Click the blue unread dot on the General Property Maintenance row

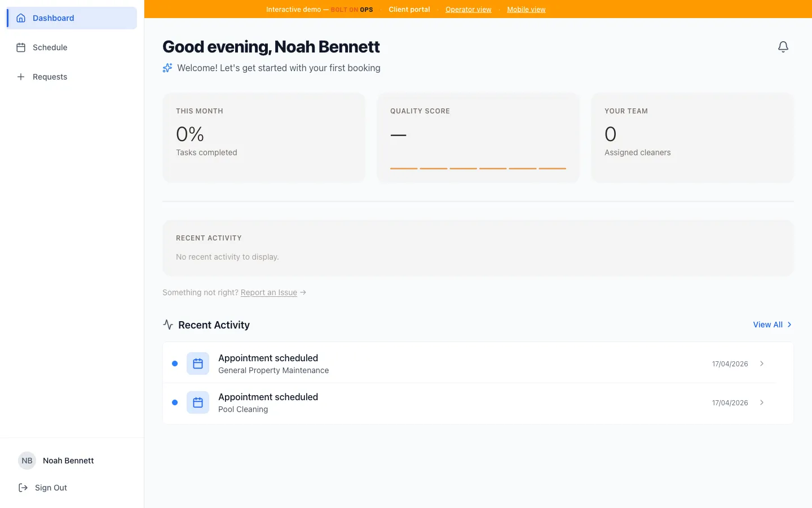[175, 364]
